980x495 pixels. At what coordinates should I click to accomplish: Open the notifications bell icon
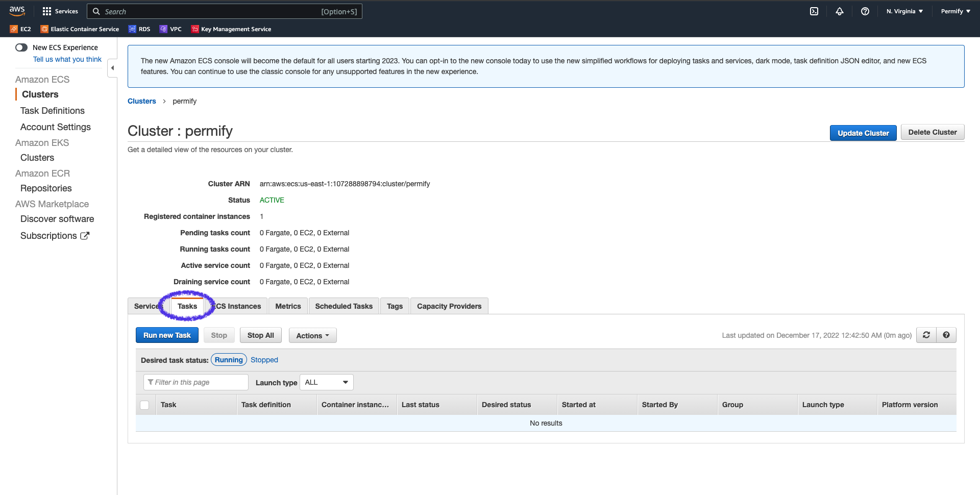[840, 11]
